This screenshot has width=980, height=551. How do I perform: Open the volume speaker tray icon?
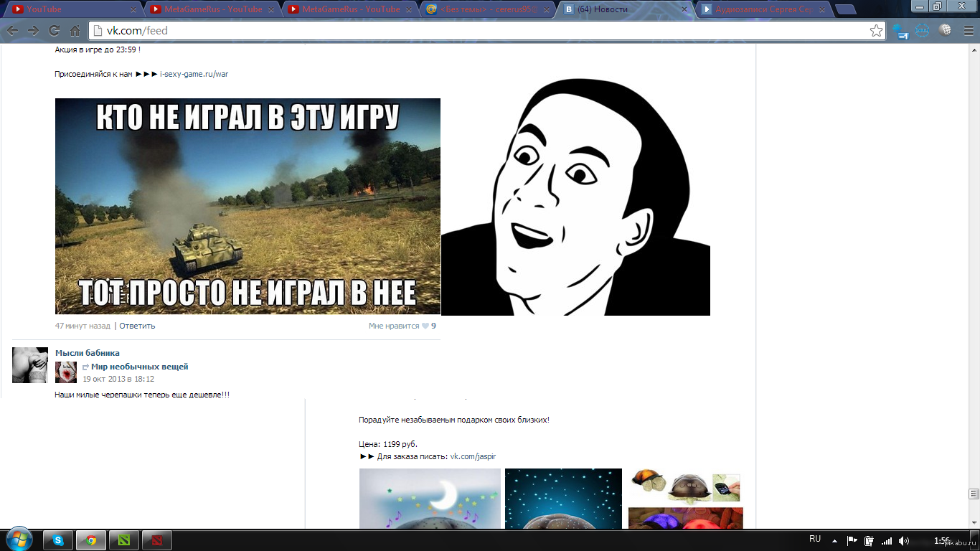(904, 540)
